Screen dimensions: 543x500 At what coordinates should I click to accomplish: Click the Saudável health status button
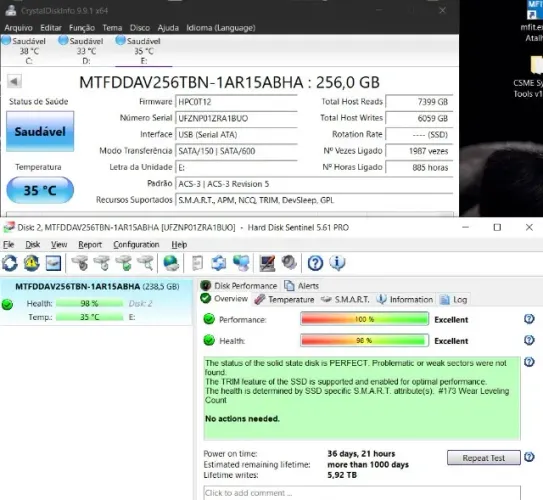tap(40, 131)
